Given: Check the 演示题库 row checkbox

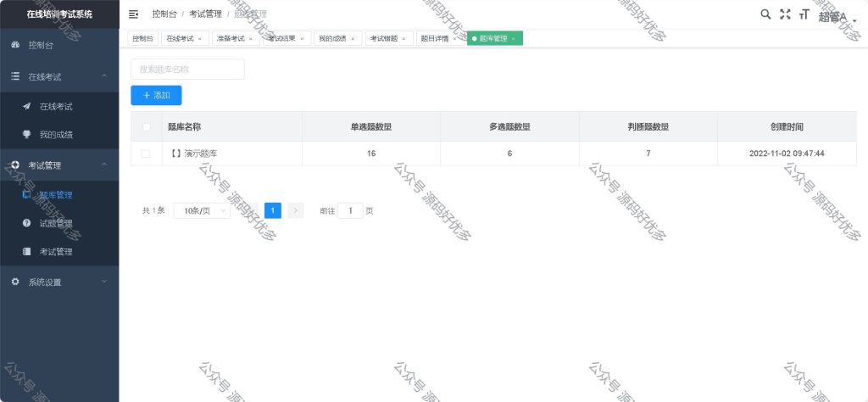Looking at the screenshot, I should (x=146, y=154).
